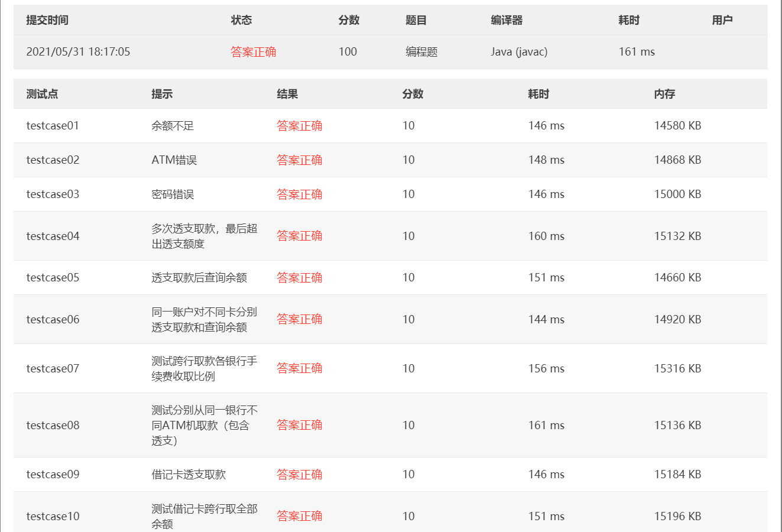Click testcase07 result 答案正确
The width and height of the screenshot is (782, 532).
pos(300,368)
